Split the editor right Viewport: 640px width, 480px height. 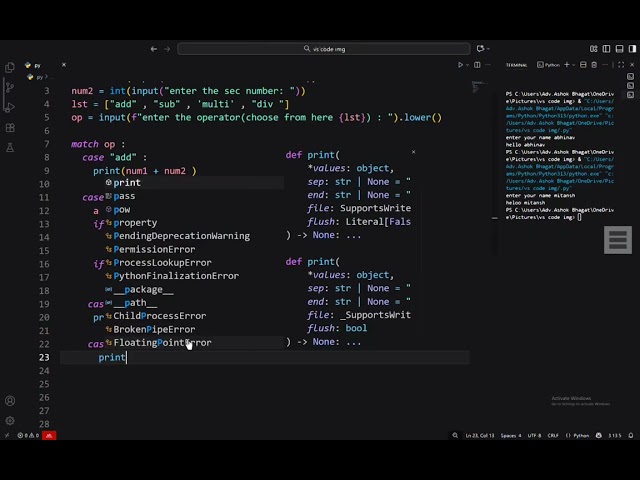[477, 65]
